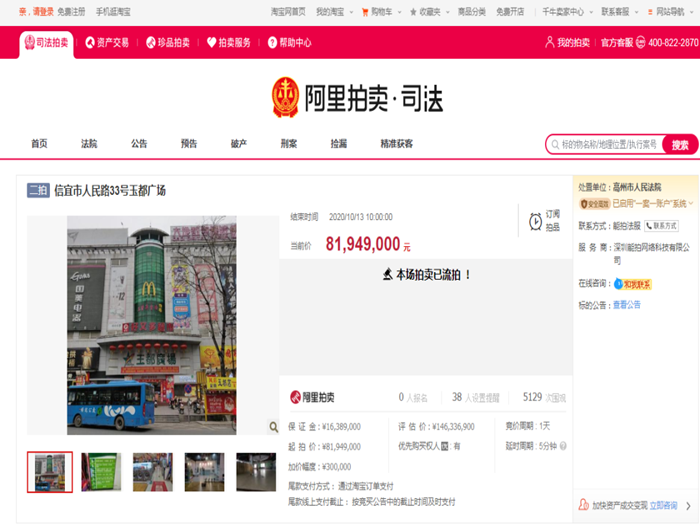Click the 保证金 ¥16,389,000 text
Image resolution: width=700 pixels, height=525 pixels.
(x=324, y=427)
